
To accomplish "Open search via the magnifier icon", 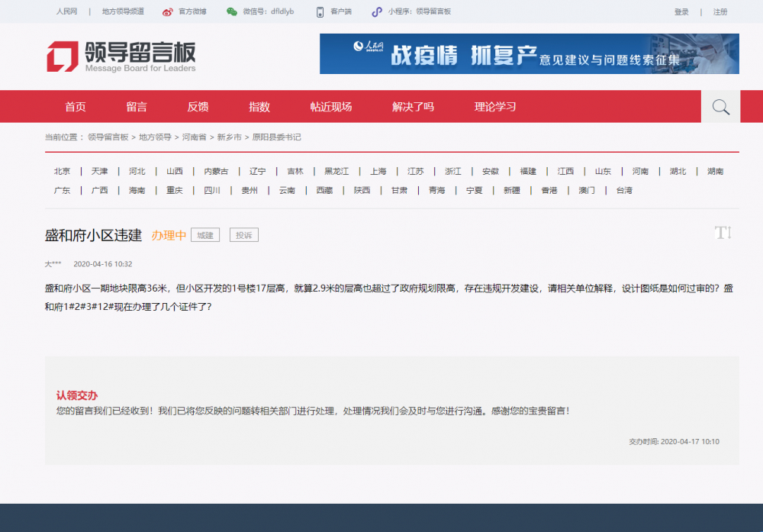I will pos(720,106).
